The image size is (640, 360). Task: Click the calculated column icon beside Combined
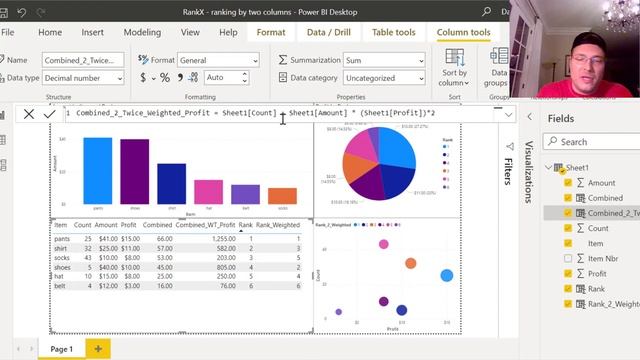[580, 198]
